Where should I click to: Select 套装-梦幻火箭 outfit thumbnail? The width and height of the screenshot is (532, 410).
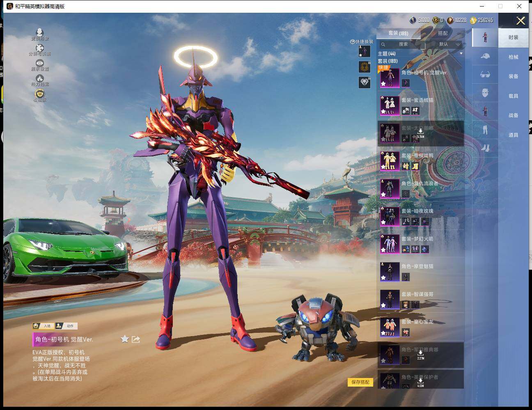[390, 244]
